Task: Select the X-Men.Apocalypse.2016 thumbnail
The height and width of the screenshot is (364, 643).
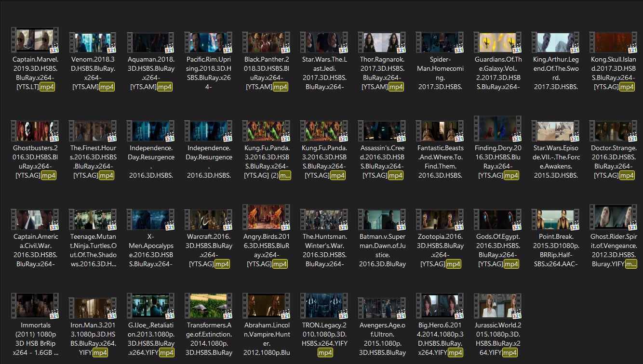Action: [x=150, y=220]
